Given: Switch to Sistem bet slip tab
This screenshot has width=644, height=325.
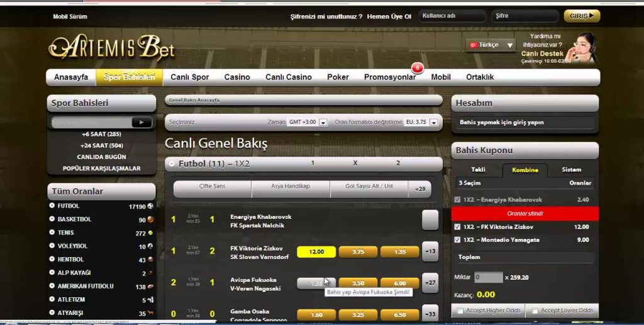Looking at the screenshot, I should tap(571, 170).
